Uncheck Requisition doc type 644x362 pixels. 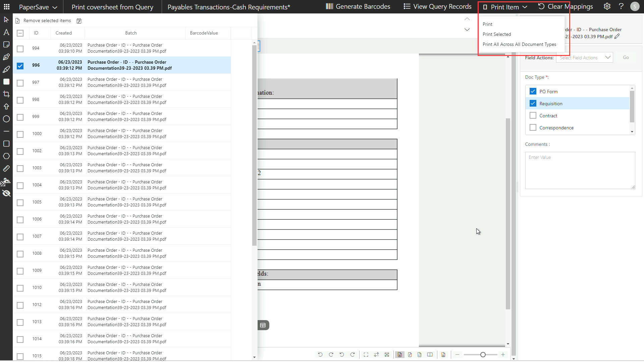pyautogui.click(x=533, y=103)
